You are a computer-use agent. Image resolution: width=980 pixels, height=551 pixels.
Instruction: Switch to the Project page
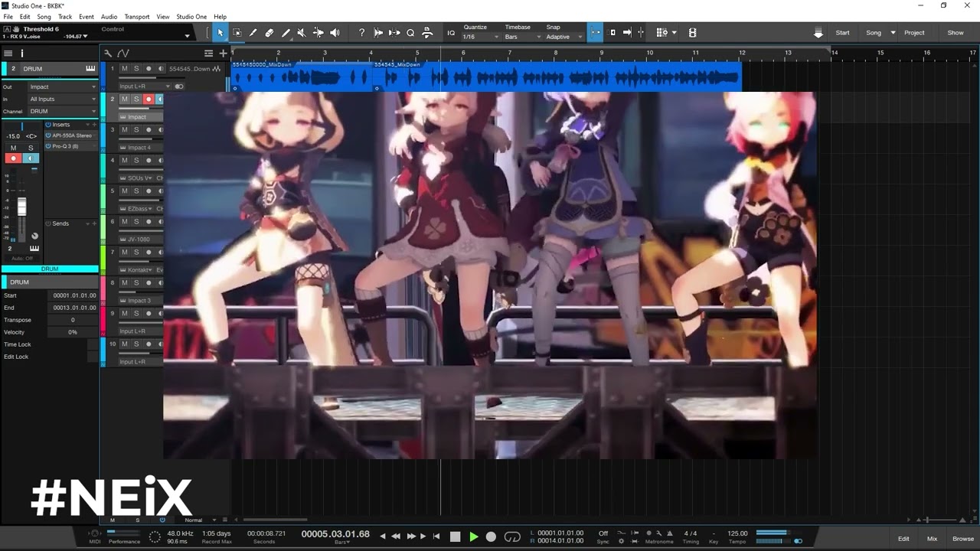click(x=914, y=33)
